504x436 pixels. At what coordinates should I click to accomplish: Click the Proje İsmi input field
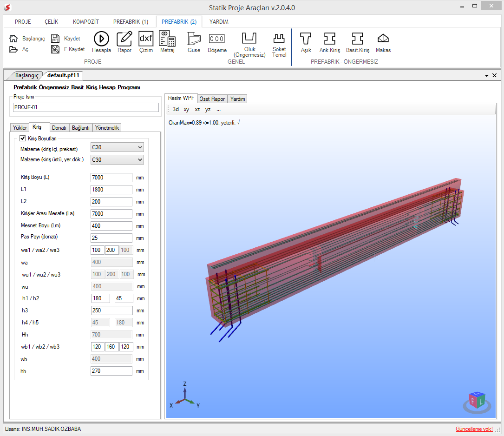[x=86, y=107]
